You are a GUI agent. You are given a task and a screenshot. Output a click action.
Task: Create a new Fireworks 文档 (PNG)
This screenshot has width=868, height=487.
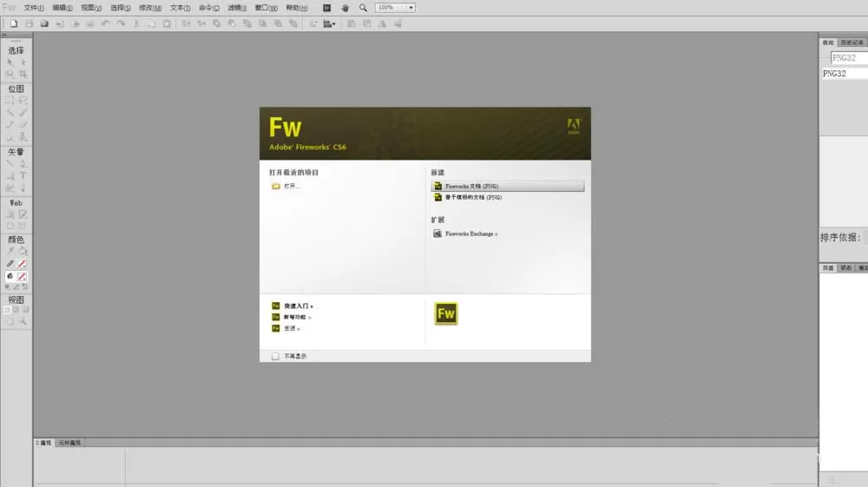[508, 186]
